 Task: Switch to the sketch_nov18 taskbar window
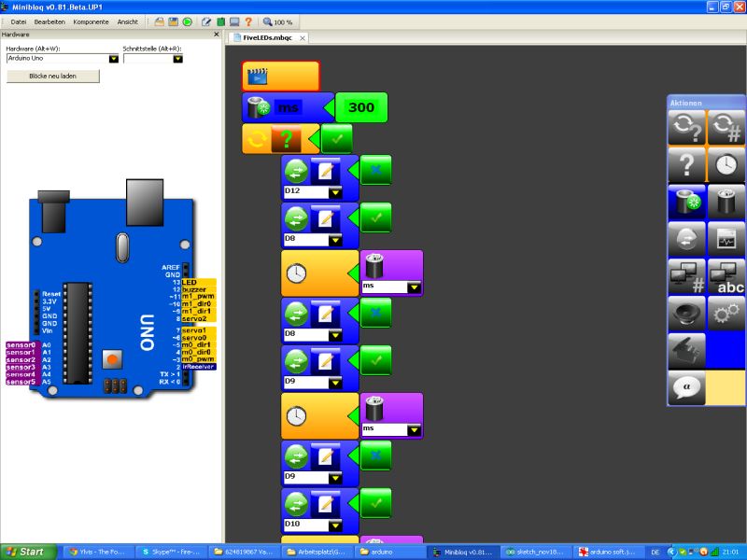pos(536,552)
